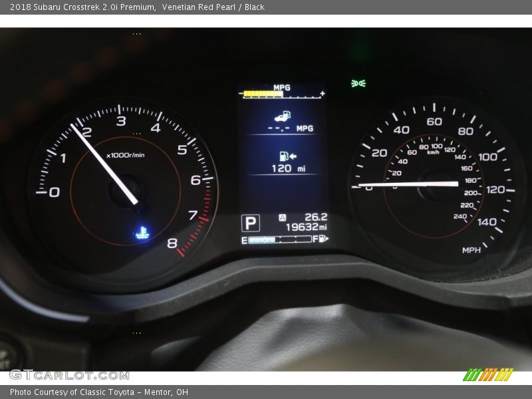Screen dimensions: 532x399
Task: Click the yellow MPG economy bar gauge
Action: click(x=263, y=94)
